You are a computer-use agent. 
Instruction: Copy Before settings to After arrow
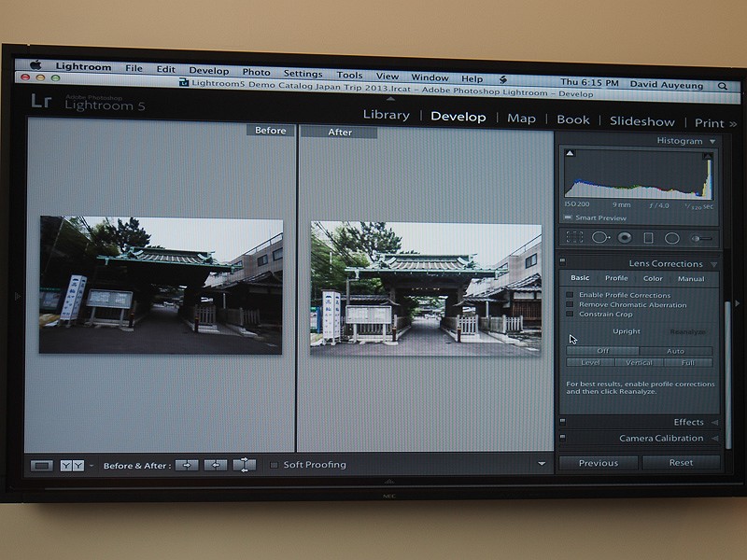coord(187,465)
